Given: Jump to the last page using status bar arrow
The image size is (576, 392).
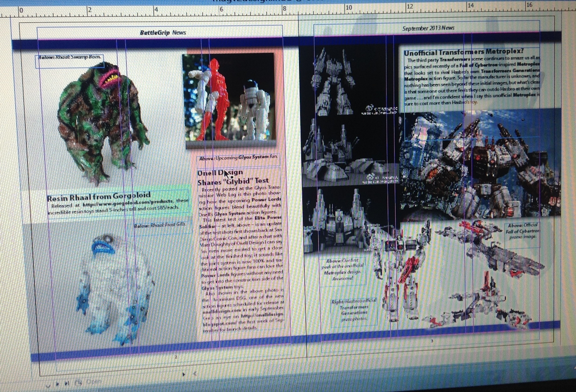Looking at the screenshot, I should coord(66,383).
